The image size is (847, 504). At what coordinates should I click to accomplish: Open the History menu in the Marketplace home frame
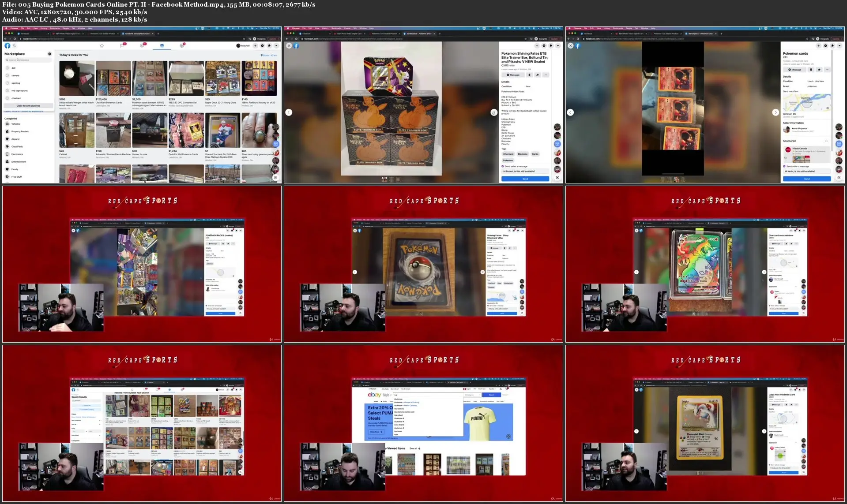coord(44,28)
